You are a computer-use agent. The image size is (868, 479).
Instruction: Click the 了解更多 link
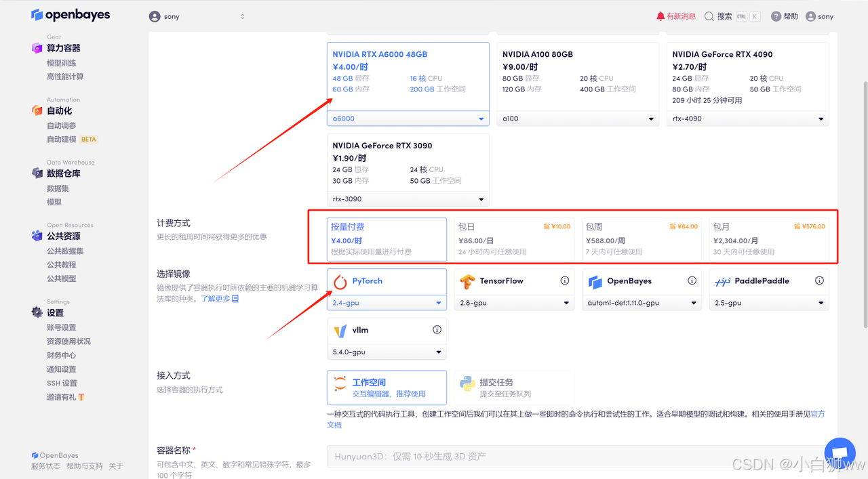220,299
